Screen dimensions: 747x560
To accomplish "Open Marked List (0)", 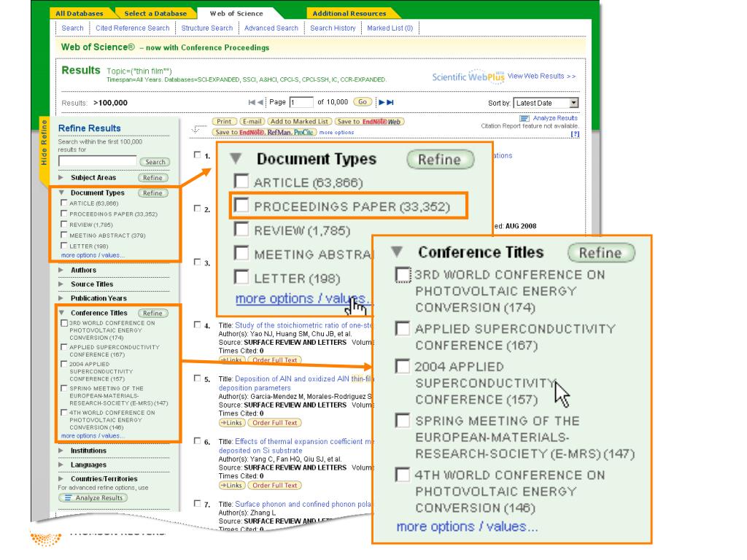I will pyautogui.click(x=390, y=28).
